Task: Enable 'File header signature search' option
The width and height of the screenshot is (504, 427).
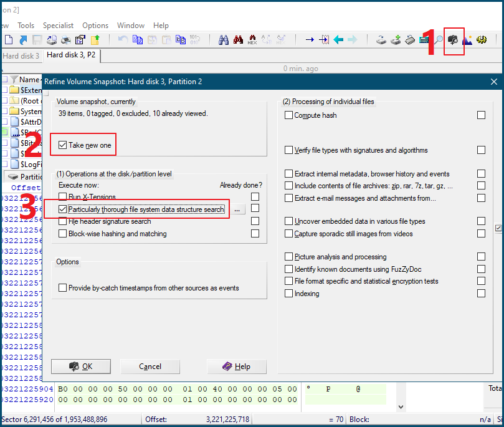Action: [x=62, y=221]
